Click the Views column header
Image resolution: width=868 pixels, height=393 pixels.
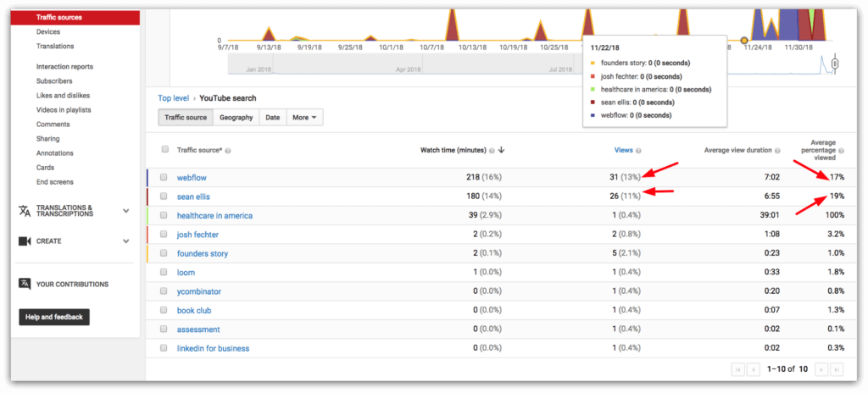[624, 151]
